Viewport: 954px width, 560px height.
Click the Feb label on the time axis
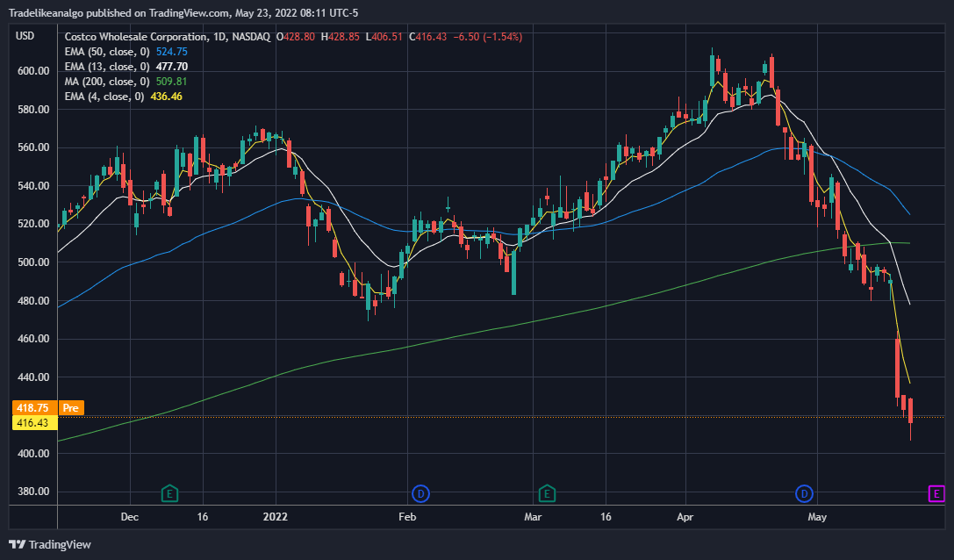[x=407, y=517]
